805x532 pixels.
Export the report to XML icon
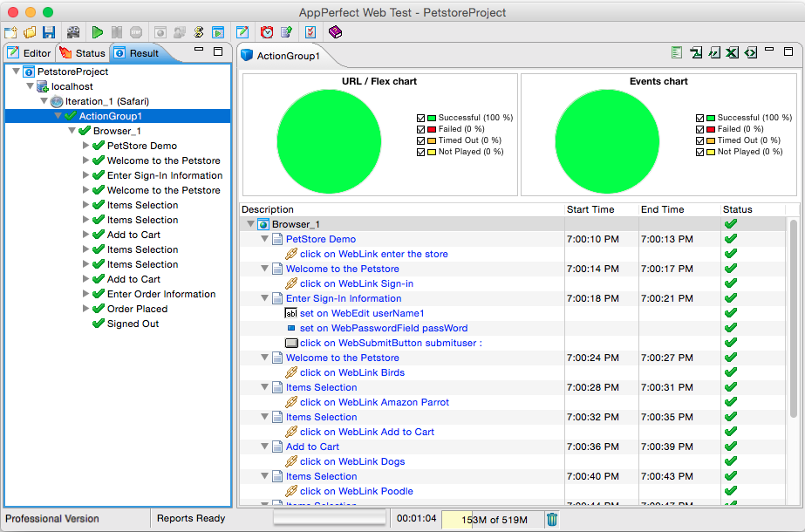coord(751,52)
